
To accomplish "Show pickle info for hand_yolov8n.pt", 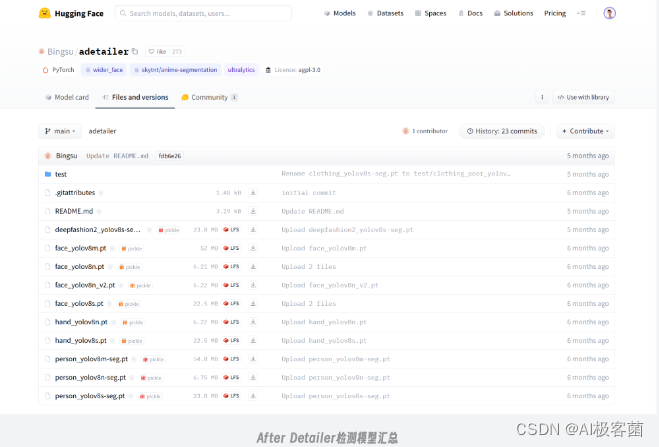I will point(133,323).
